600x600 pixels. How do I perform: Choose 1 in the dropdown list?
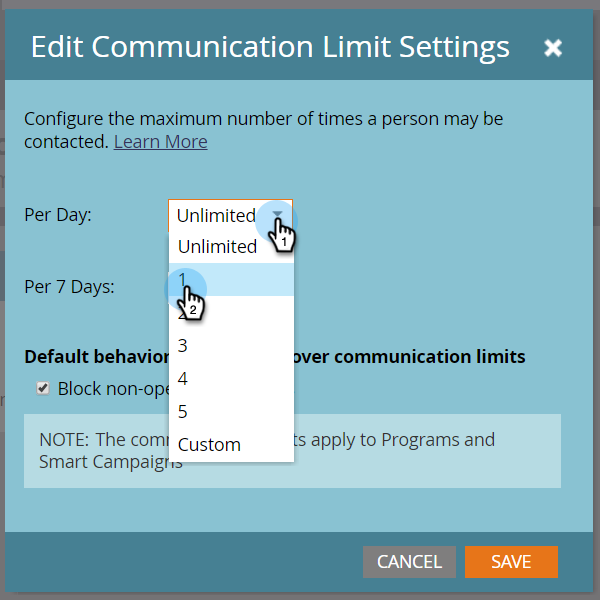tap(231, 279)
